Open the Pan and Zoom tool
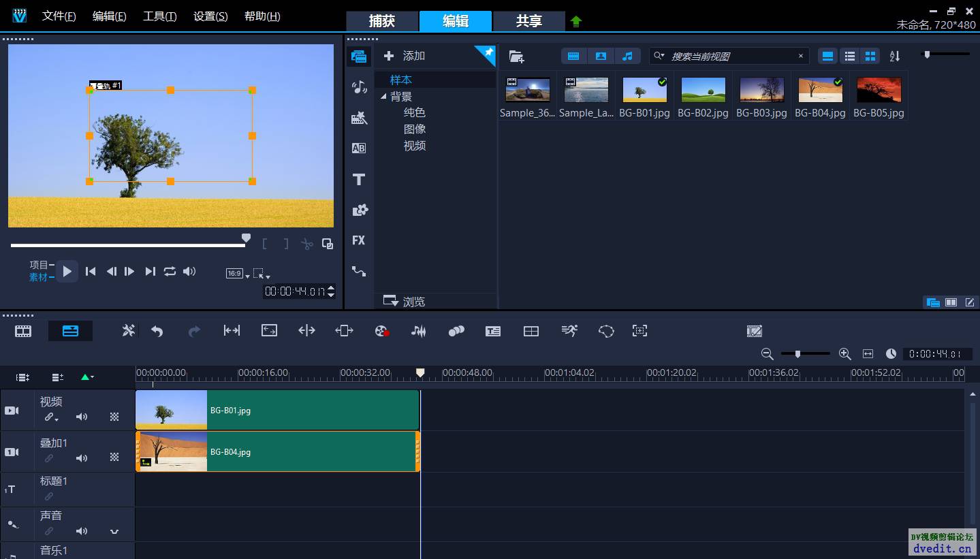Screen dimensions: 980x559 coord(639,331)
